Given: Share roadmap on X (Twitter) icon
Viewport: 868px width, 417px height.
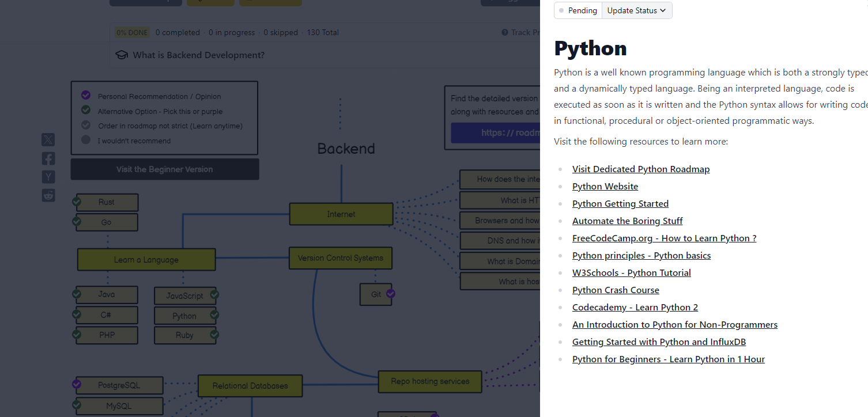Looking at the screenshot, I should click(x=48, y=140).
